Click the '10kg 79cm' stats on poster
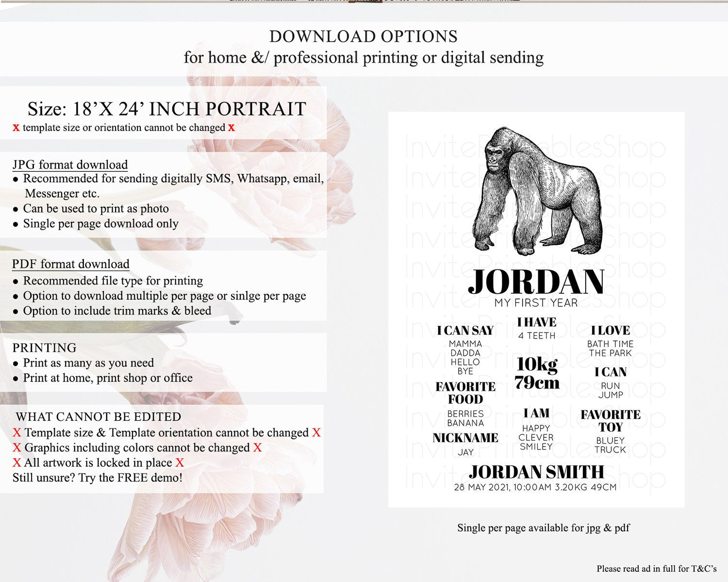The image size is (728, 582). coord(537,373)
